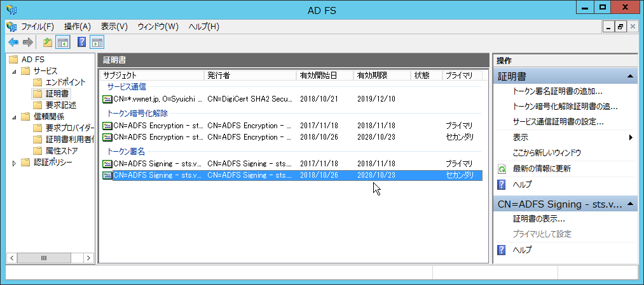Viewport: 644px width, 285px height.
Task: Sort by 状態 column header
Action: pos(427,76)
